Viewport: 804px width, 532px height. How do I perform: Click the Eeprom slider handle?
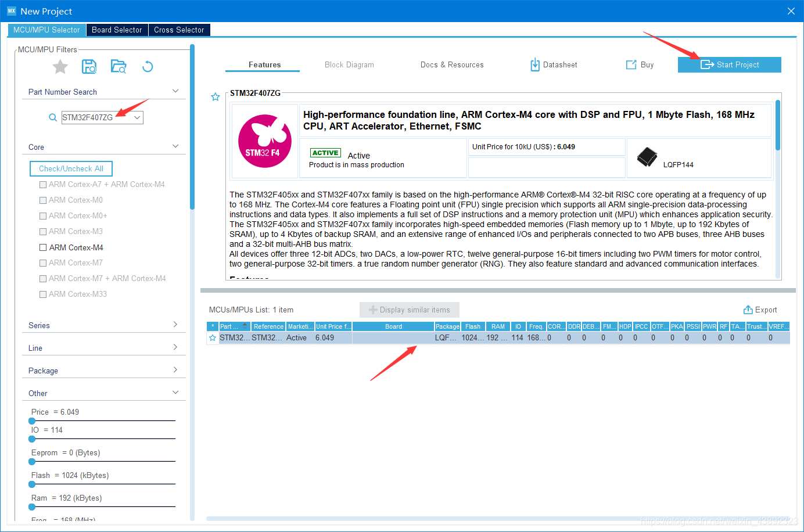point(32,462)
